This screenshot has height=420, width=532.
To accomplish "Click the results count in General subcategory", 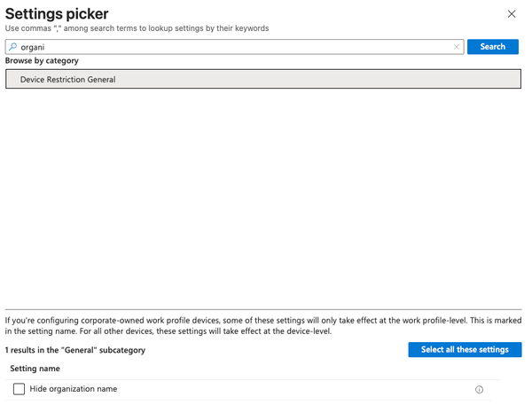I will coord(75,350).
